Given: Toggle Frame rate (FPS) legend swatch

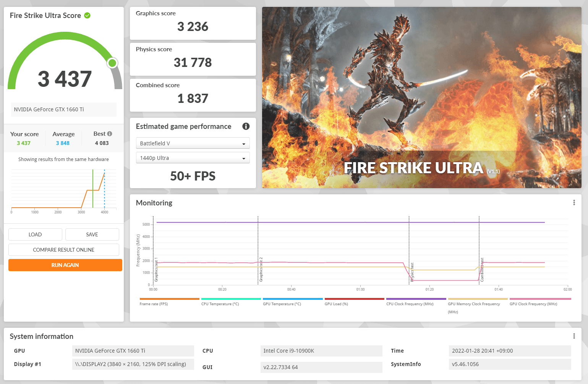Looking at the screenshot, I should pyautogui.click(x=170, y=299).
